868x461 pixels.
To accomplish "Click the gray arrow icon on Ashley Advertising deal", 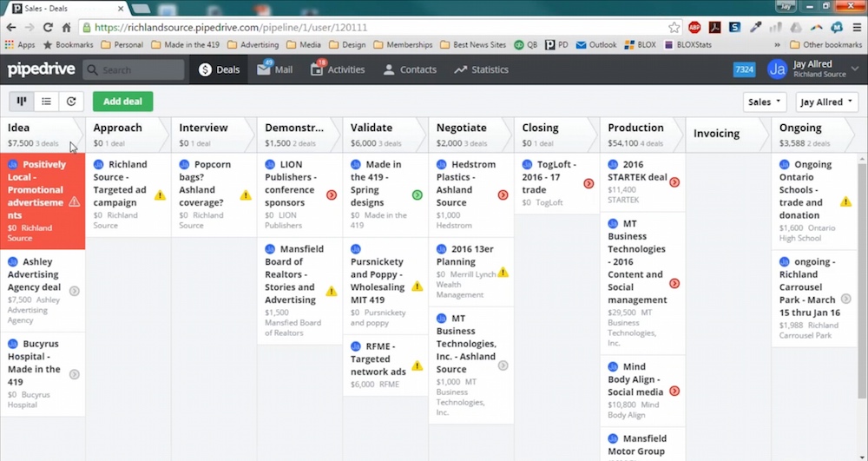I will coord(75,291).
